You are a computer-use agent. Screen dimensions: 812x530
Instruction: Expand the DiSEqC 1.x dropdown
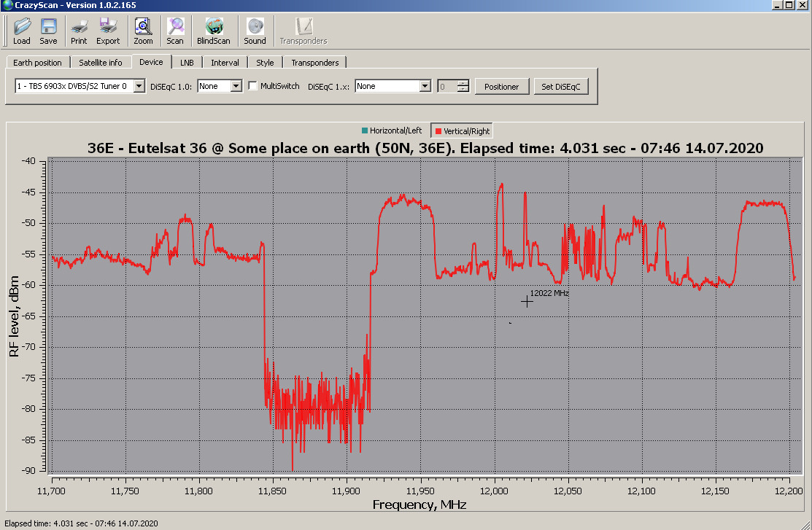coord(425,86)
